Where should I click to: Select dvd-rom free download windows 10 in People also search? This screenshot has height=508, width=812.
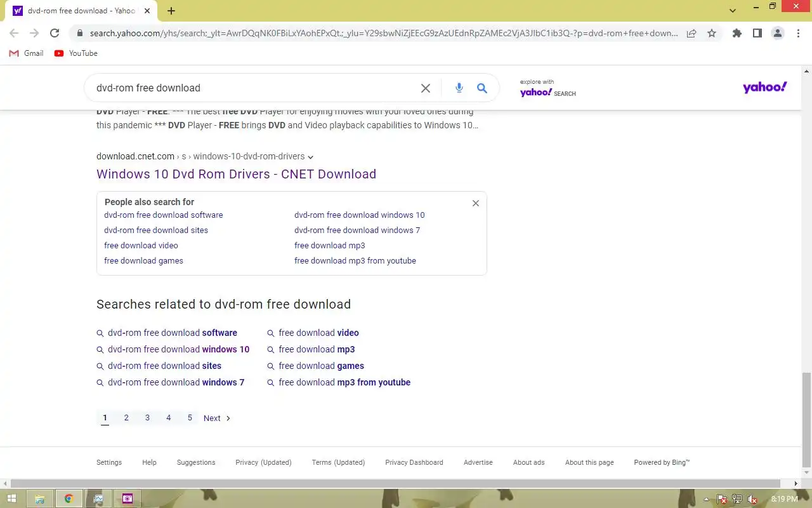360,215
